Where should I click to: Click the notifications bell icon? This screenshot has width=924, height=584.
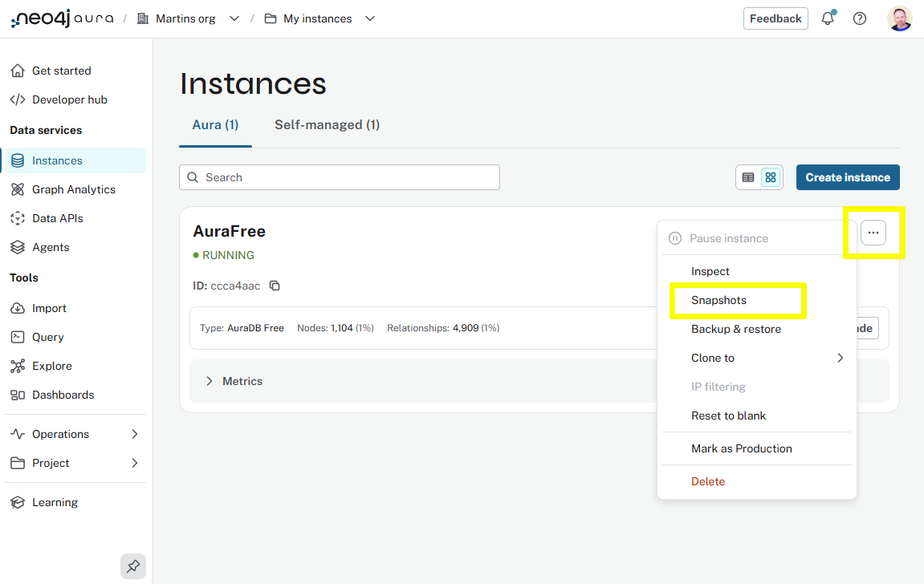coord(828,18)
